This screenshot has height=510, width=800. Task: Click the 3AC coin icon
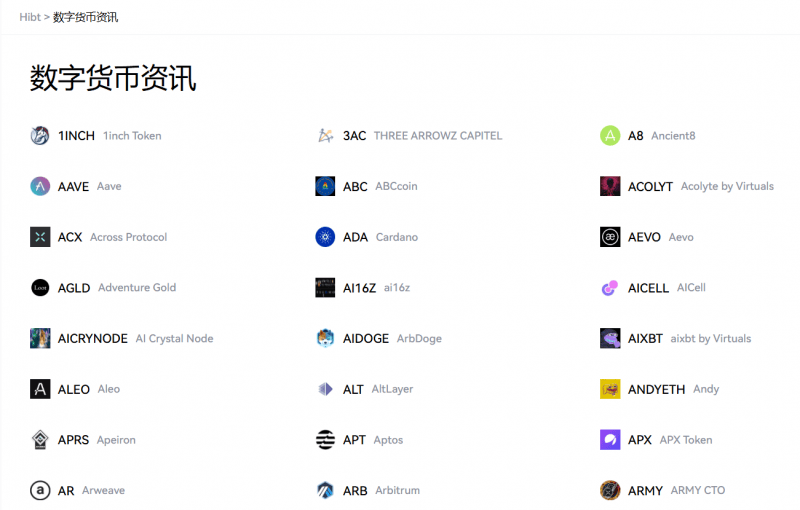pos(325,136)
